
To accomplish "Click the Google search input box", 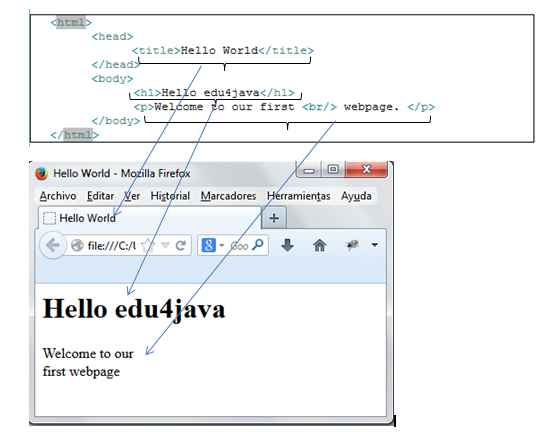I will pyautogui.click(x=239, y=246).
